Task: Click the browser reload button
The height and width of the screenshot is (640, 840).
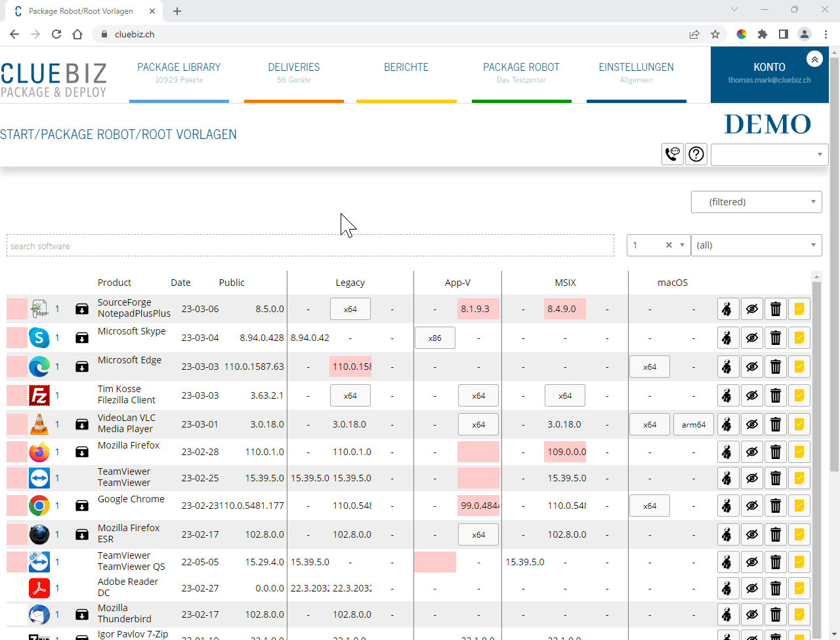Action: tap(56, 34)
